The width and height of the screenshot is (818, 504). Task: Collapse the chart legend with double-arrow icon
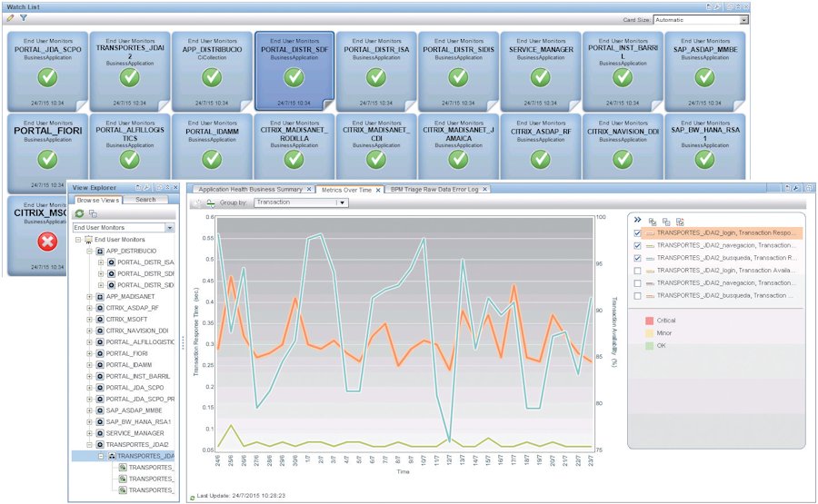coord(637,220)
